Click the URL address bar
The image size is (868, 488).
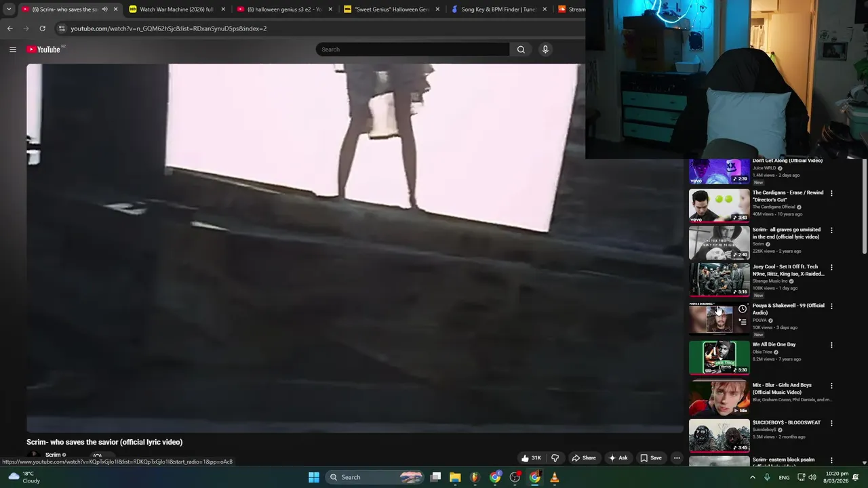319,28
